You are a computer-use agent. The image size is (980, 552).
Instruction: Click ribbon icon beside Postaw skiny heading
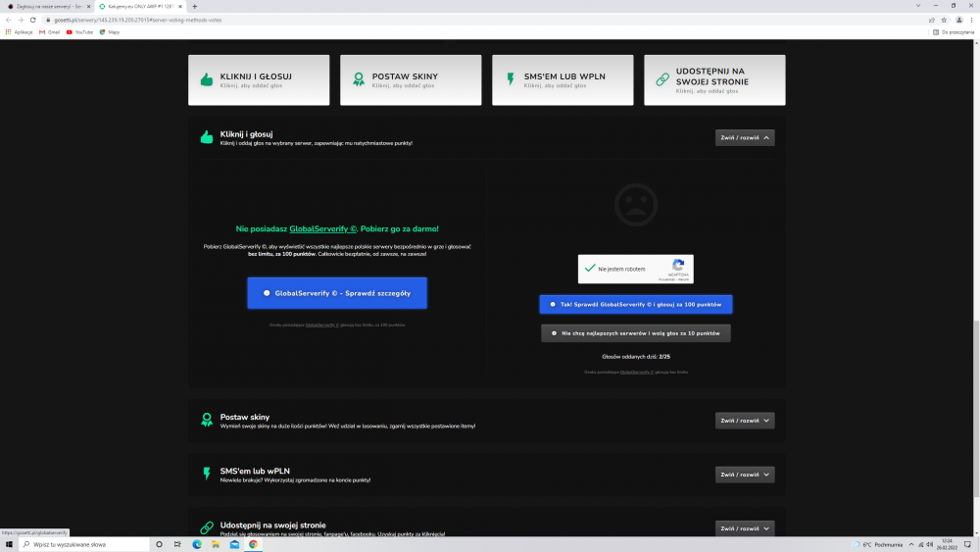pyautogui.click(x=206, y=420)
